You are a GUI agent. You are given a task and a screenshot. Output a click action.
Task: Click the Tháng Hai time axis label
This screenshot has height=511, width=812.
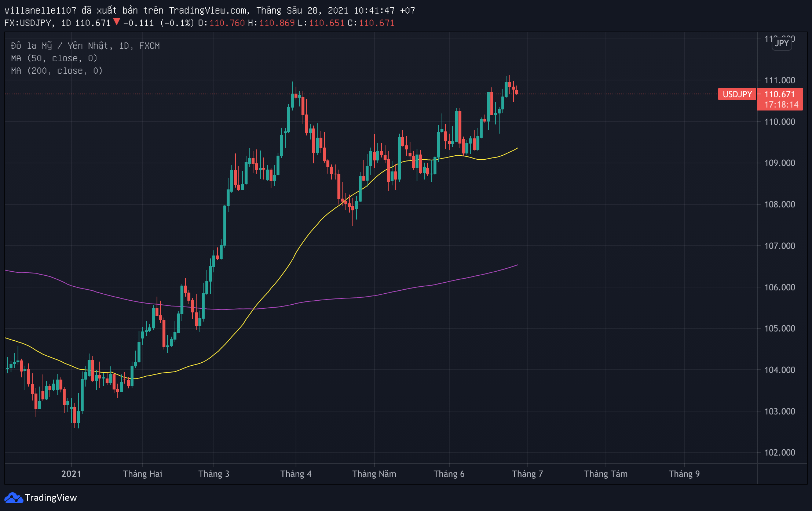click(143, 474)
